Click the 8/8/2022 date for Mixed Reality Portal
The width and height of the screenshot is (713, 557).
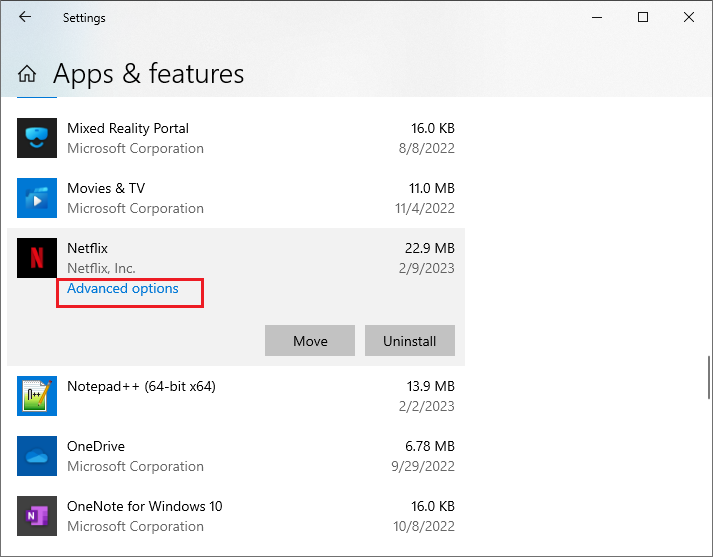coord(427,148)
